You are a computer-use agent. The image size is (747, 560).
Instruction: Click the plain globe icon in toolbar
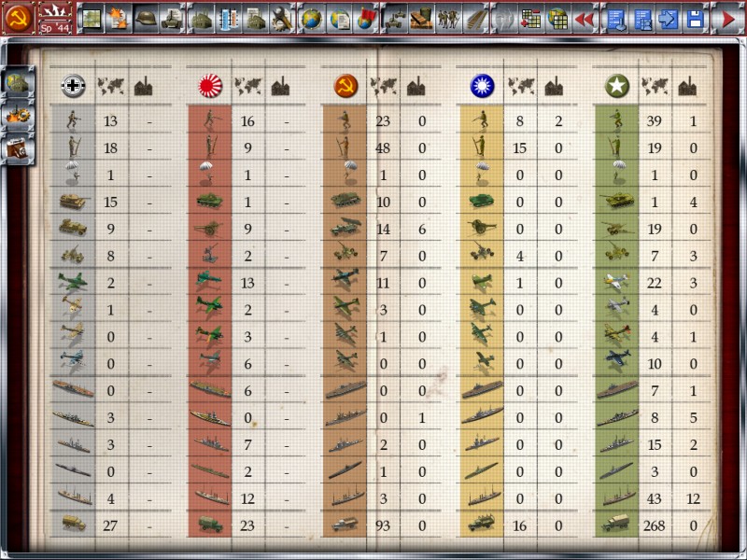pyautogui.click(x=312, y=19)
